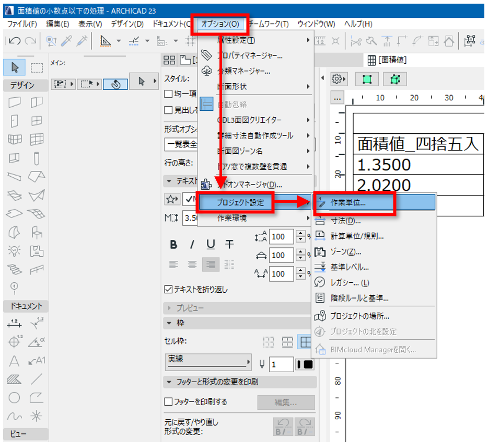Click the デザイン toolbox header
Viewport: 488px width, 448px height.
[26, 85]
